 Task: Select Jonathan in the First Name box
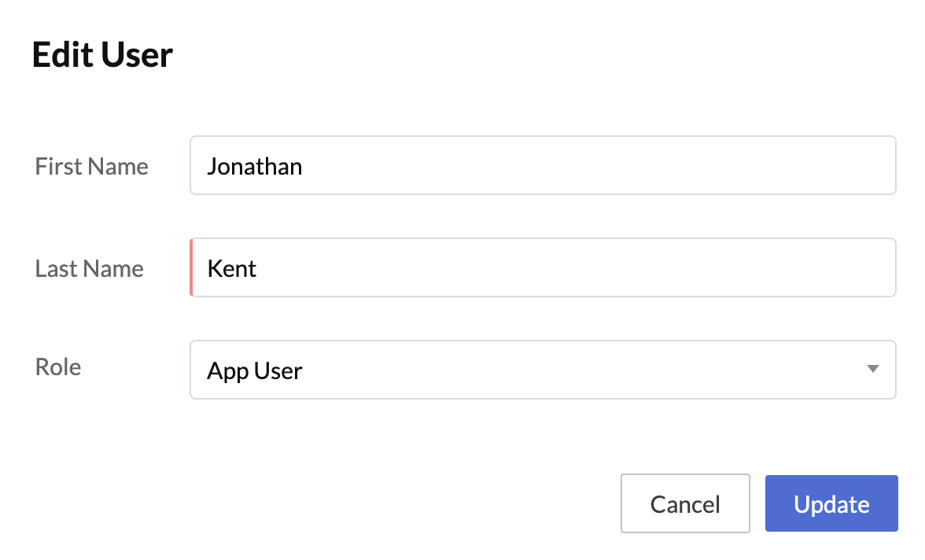(254, 166)
